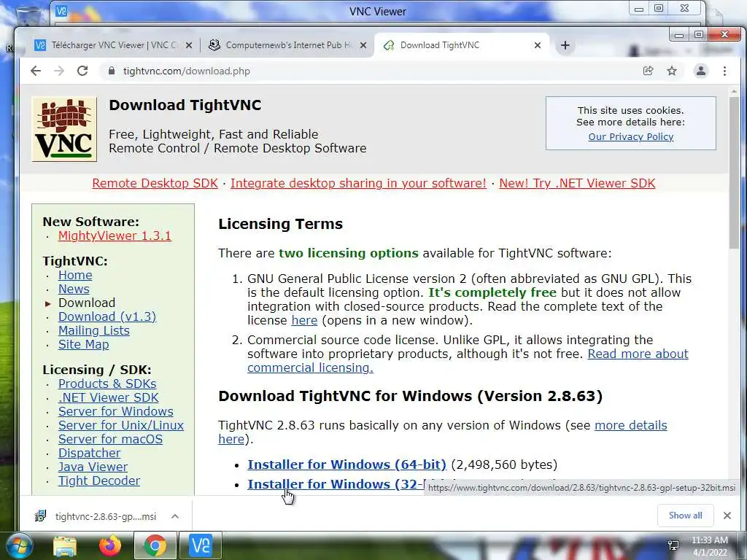The height and width of the screenshot is (560, 747).
Task: Click the Chrome taskbar icon
Action: (x=155, y=545)
